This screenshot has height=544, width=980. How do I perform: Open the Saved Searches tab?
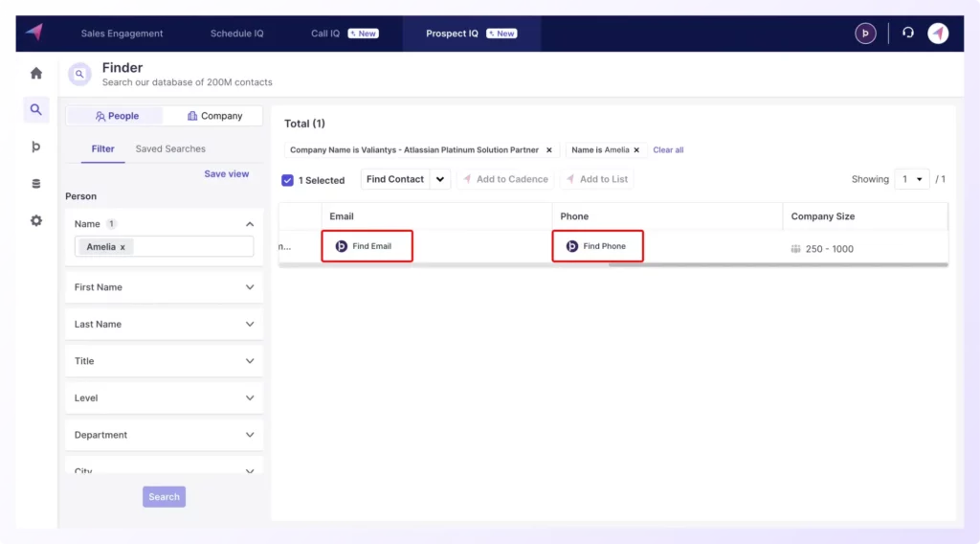point(170,148)
